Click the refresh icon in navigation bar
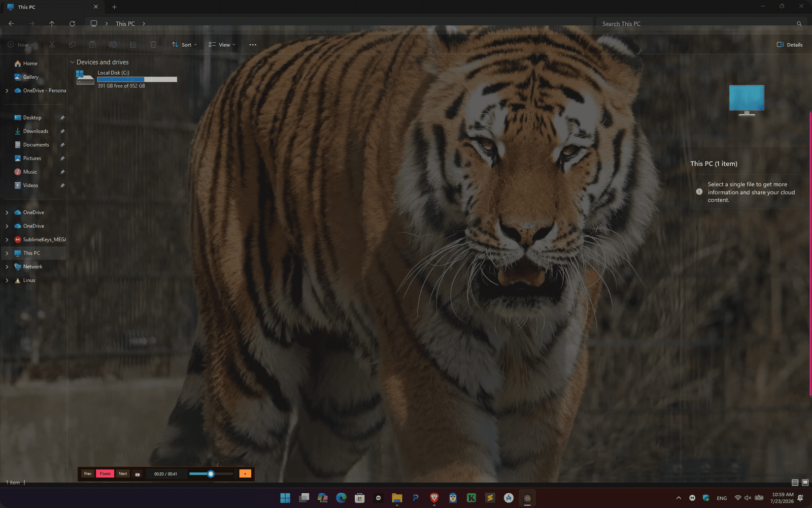This screenshot has height=508, width=812. (x=72, y=24)
